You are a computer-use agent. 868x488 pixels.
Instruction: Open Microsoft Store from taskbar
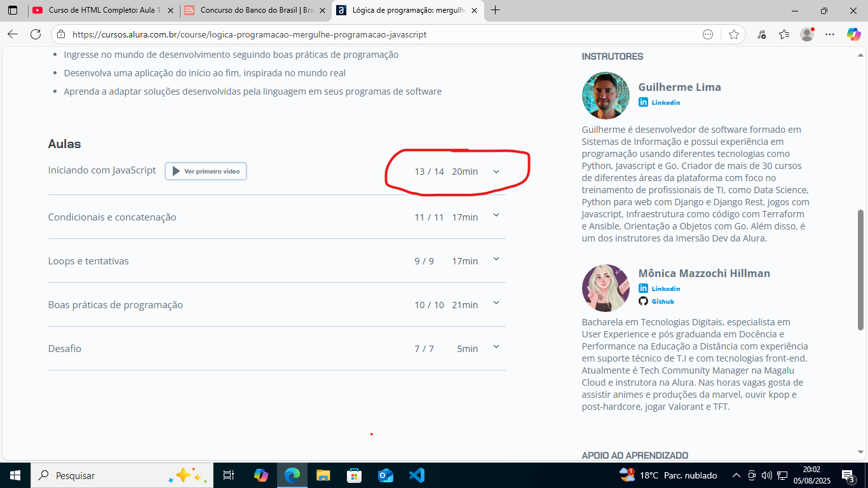click(354, 475)
